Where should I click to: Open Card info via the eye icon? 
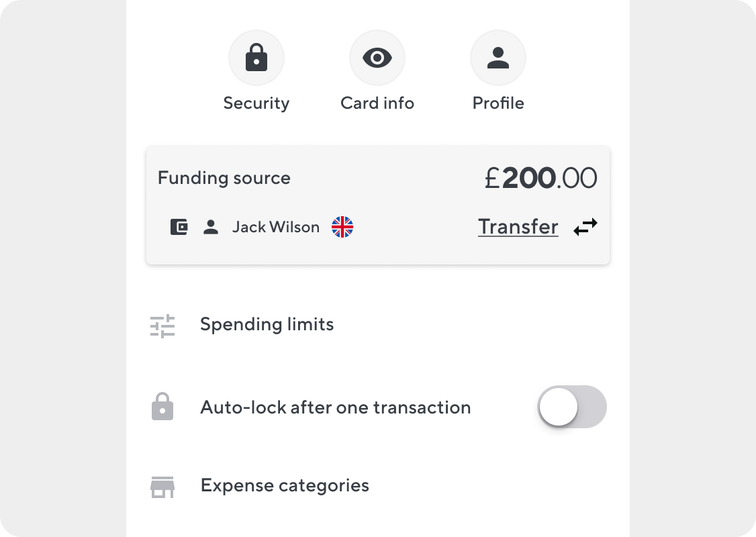[x=377, y=58]
